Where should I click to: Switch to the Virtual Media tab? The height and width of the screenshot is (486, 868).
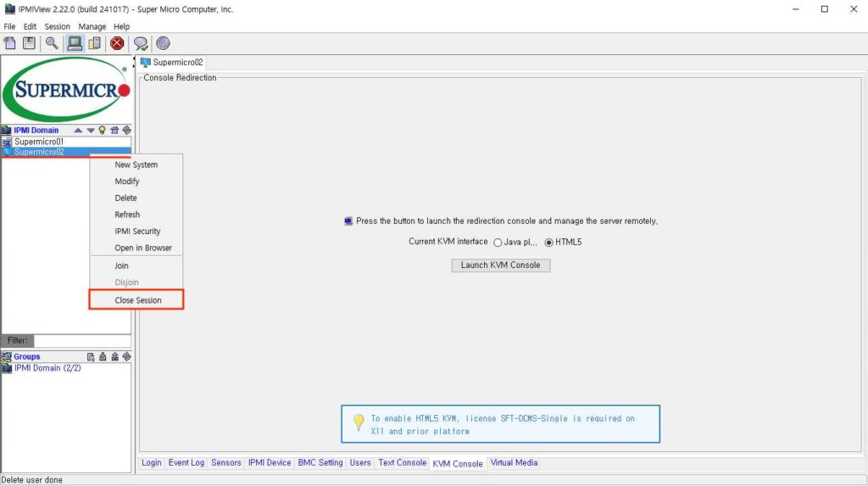point(514,463)
